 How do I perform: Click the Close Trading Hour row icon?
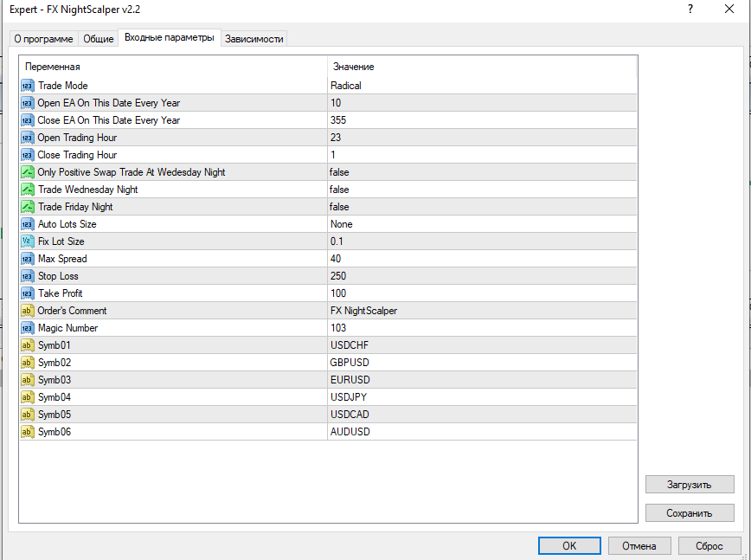click(x=28, y=155)
